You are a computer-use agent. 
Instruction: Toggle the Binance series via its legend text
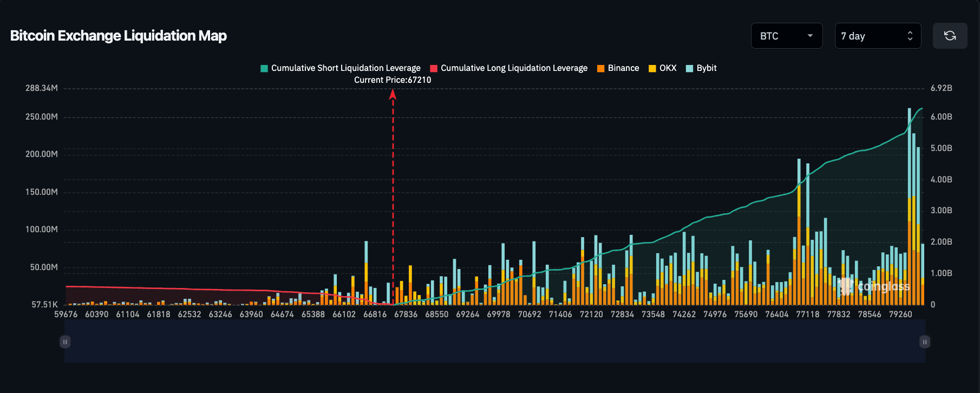click(x=623, y=68)
